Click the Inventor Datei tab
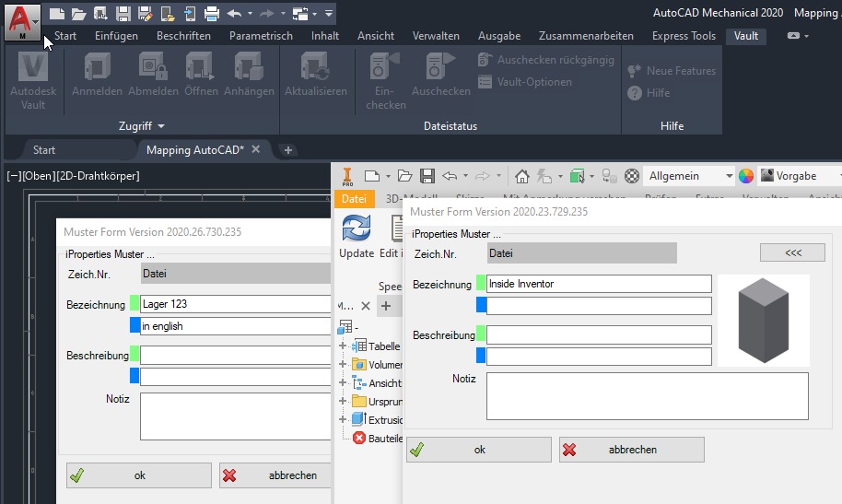 tap(354, 198)
